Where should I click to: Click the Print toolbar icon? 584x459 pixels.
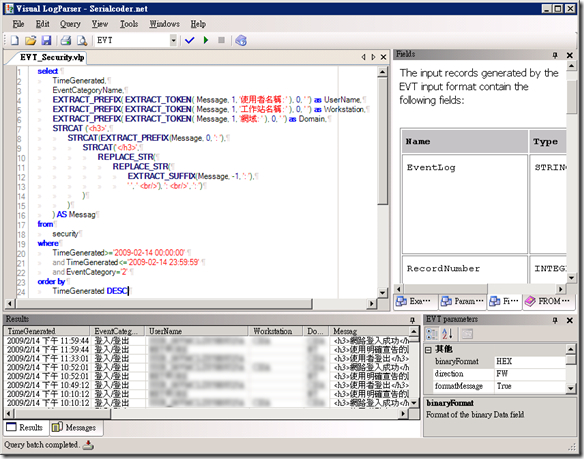point(66,40)
